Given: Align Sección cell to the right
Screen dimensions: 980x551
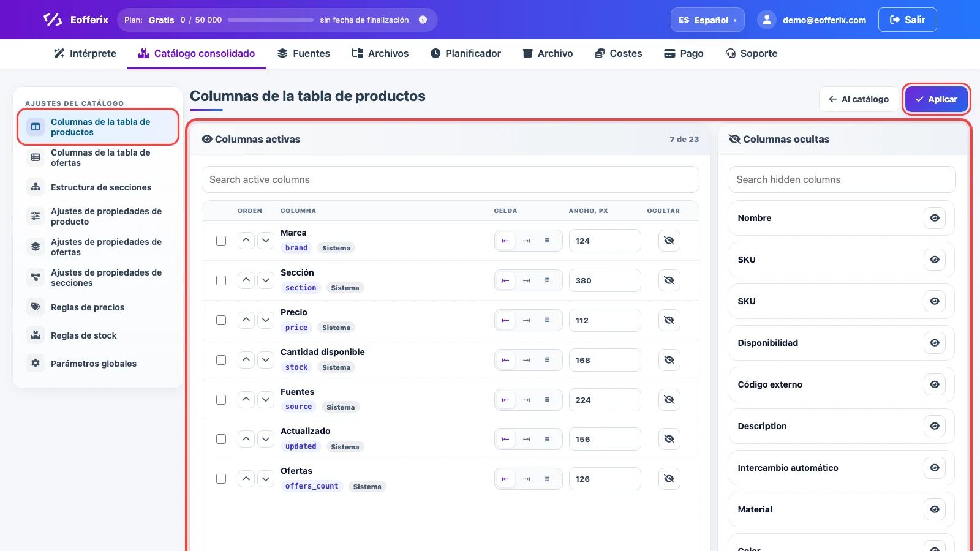Looking at the screenshot, I should (526, 280).
